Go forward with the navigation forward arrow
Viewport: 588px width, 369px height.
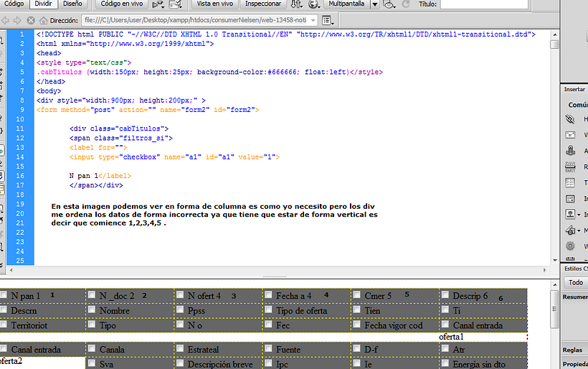17,20
